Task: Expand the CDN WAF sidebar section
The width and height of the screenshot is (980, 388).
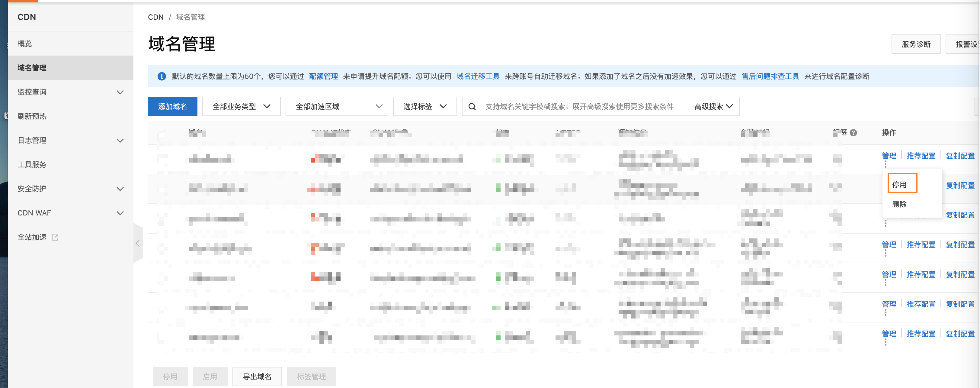Action: click(120, 213)
